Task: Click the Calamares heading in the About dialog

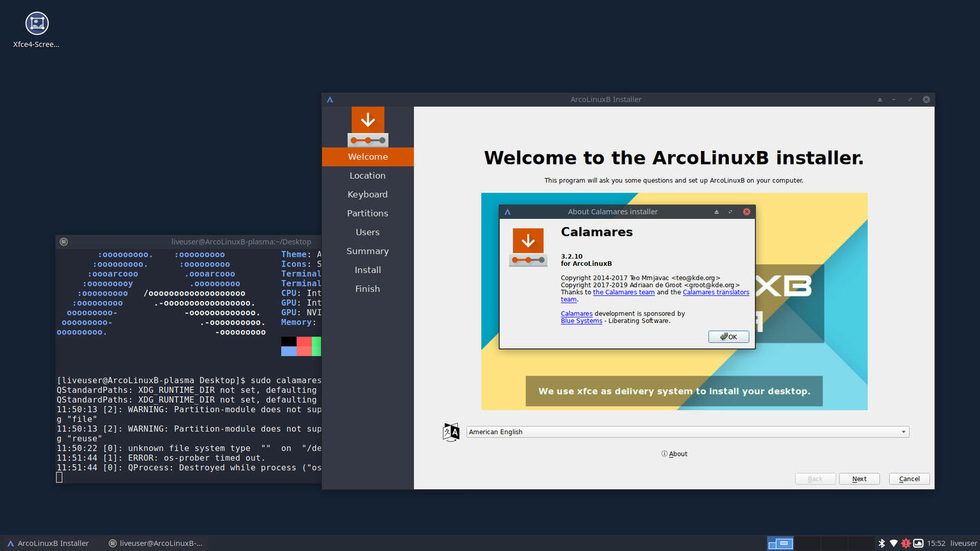Action: coord(597,232)
